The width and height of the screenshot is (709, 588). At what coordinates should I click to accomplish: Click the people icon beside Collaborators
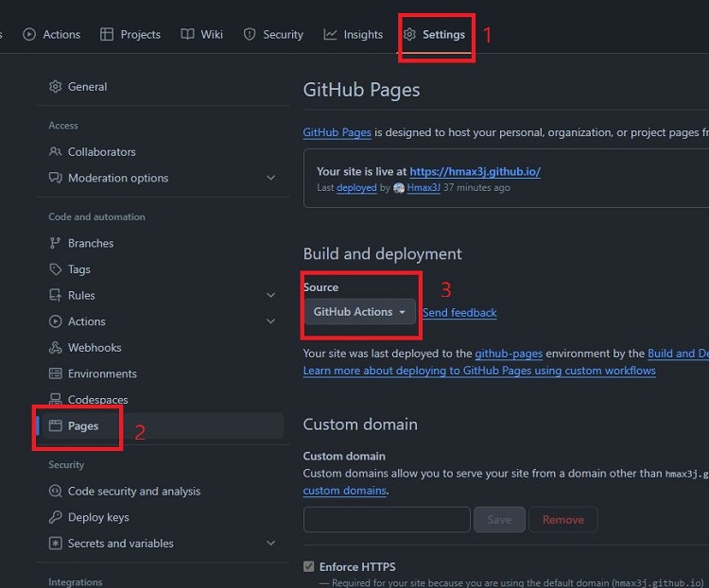(55, 151)
